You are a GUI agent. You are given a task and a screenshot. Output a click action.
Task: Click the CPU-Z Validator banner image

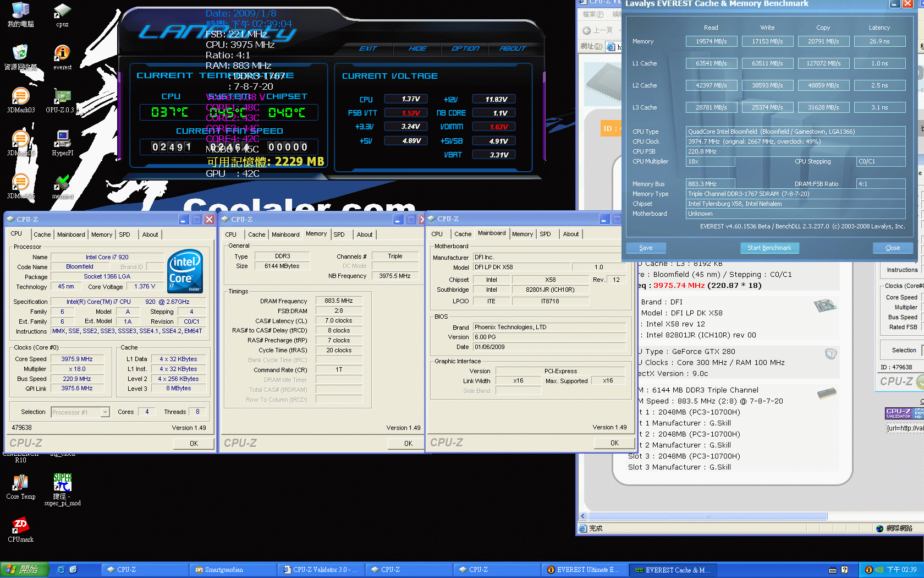click(904, 413)
